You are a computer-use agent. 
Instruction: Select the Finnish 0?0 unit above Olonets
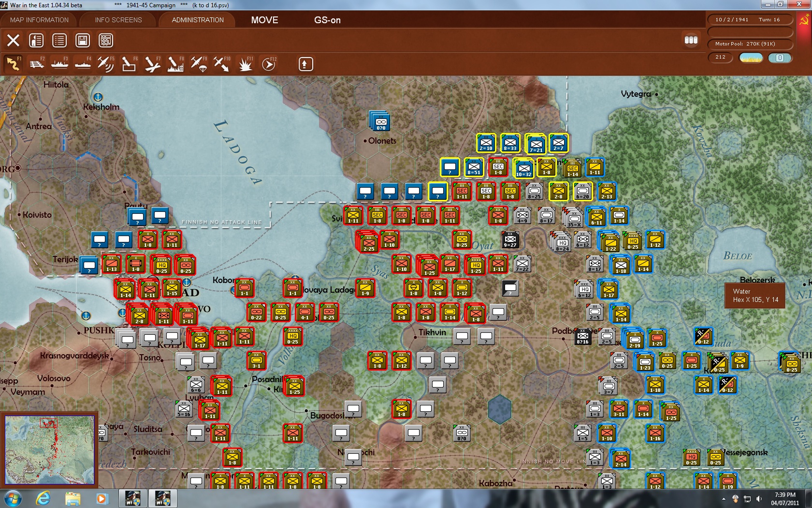[380, 121]
